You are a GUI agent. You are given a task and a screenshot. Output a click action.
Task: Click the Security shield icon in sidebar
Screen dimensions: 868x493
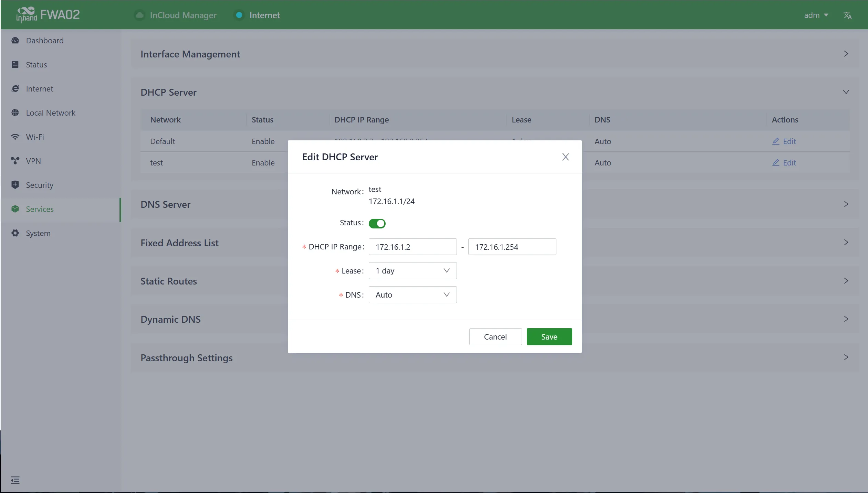click(15, 185)
